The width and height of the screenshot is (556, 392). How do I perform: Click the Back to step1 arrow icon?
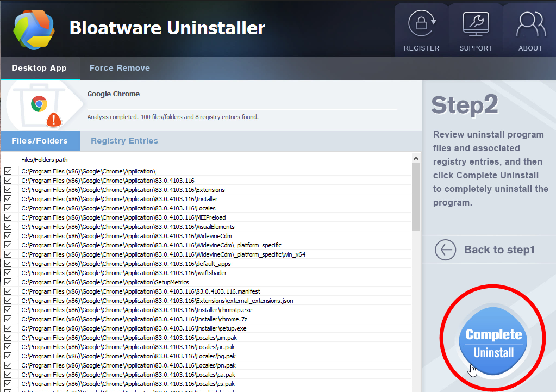[445, 250]
